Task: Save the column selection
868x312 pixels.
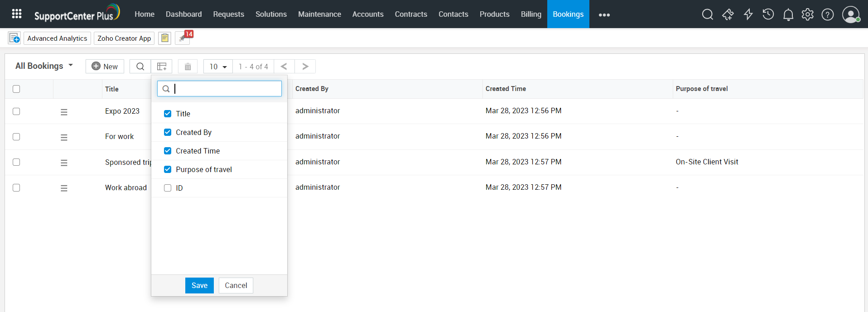Action: (199, 285)
